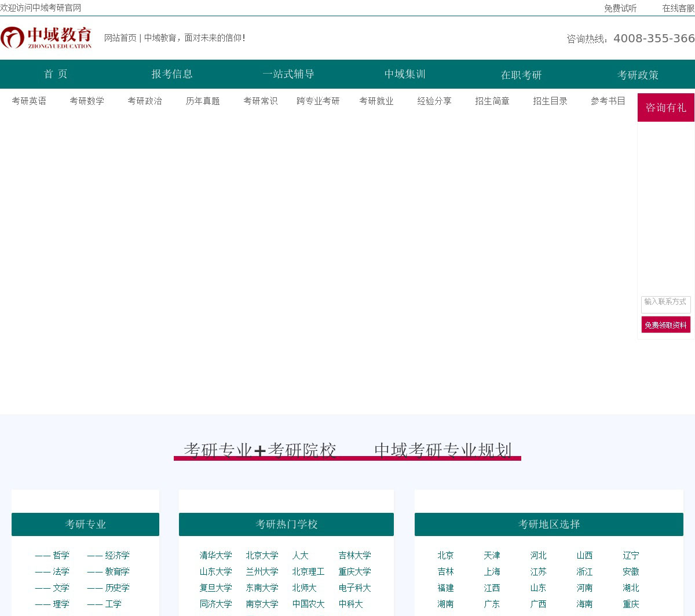
Task: Focus the 输入联系方式 input field
Action: point(665,304)
